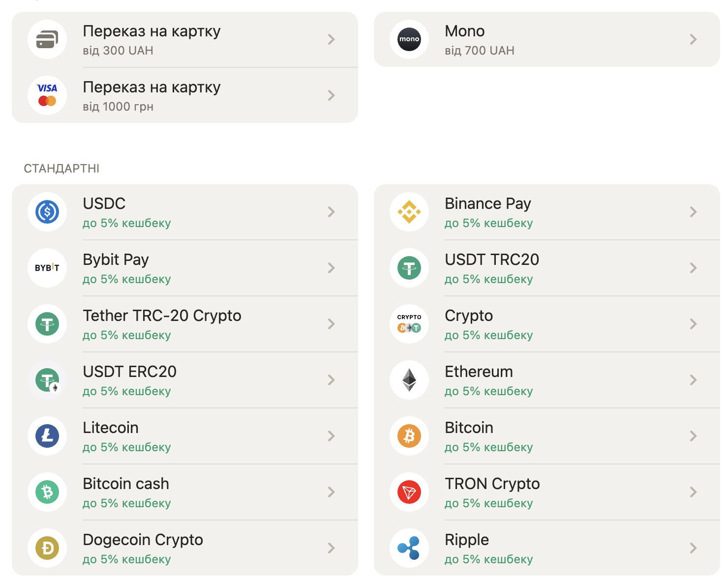Expand the Crypto payment method chevron
Viewport: 728px width, 578px height.
click(694, 324)
